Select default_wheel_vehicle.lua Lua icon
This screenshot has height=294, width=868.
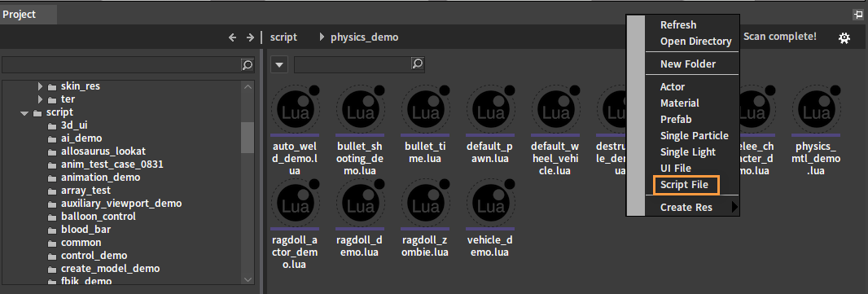tap(555, 109)
